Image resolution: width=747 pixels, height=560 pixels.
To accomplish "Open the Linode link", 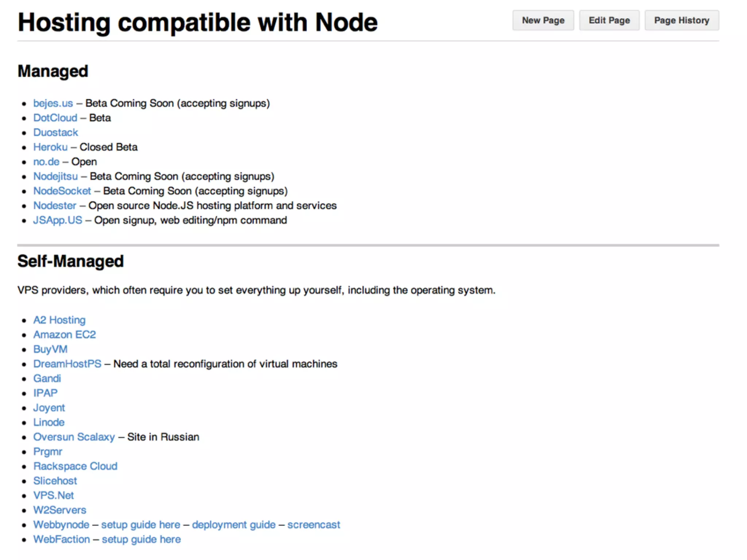I will pos(49,422).
